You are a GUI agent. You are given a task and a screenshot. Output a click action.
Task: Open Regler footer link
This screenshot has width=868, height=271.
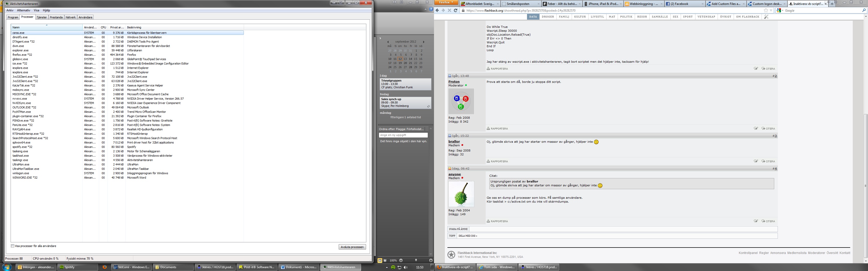point(764,253)
